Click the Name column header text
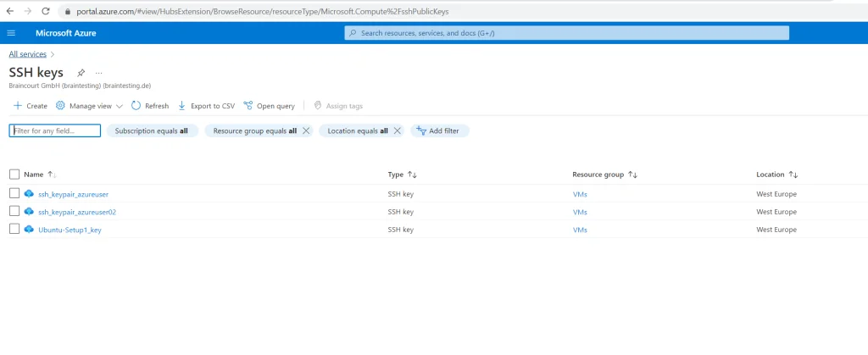868x355 pixels. 33,175
